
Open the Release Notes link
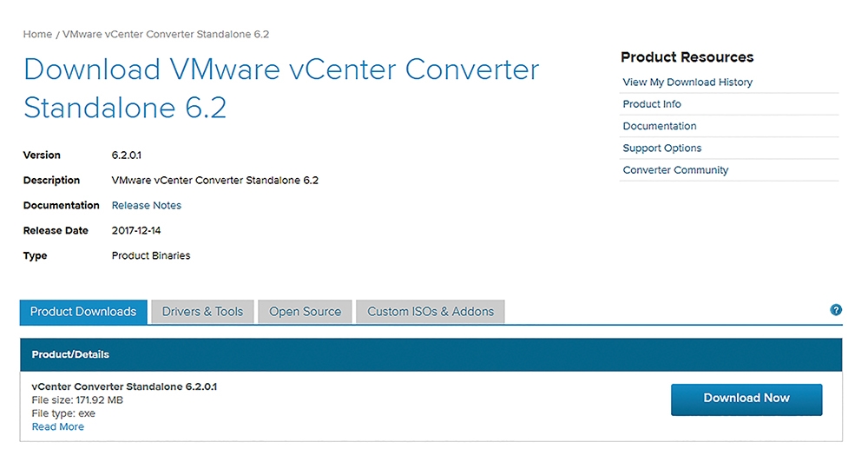pos(147,206)
